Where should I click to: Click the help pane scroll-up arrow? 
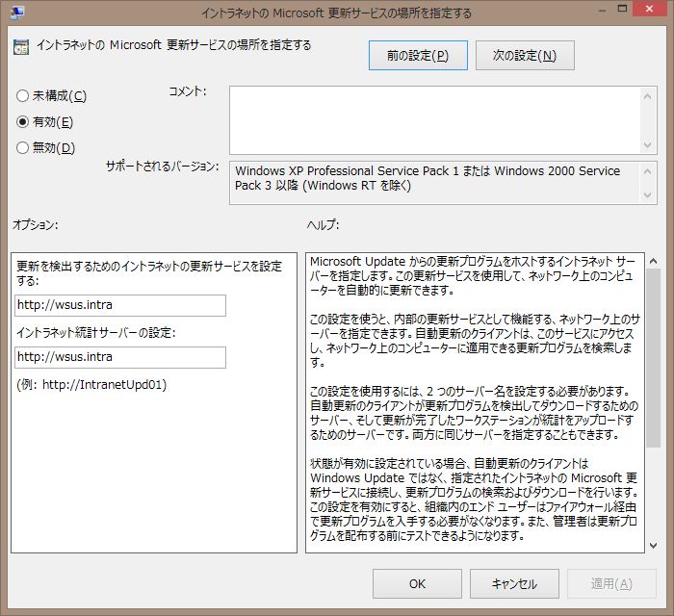coord(654,261)
